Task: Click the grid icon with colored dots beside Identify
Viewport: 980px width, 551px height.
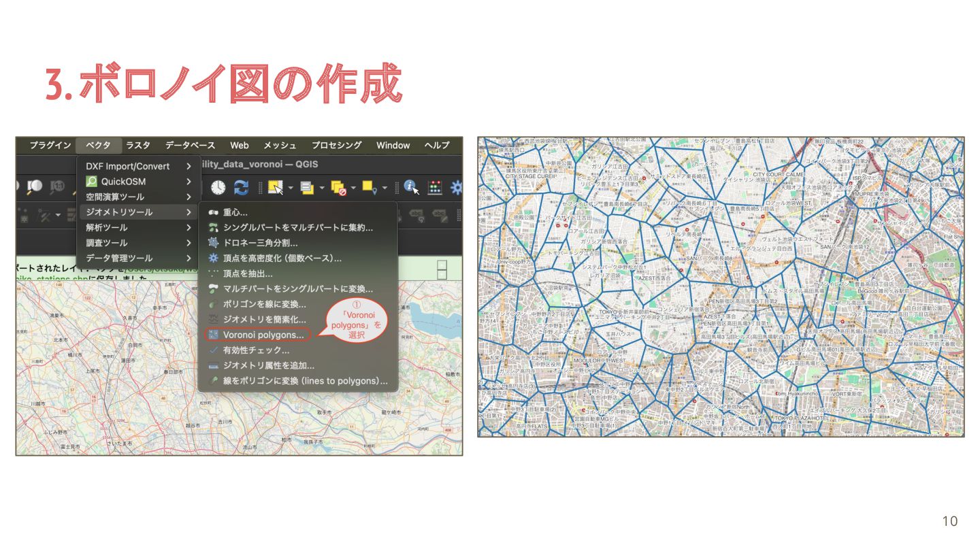Action: 435,186
